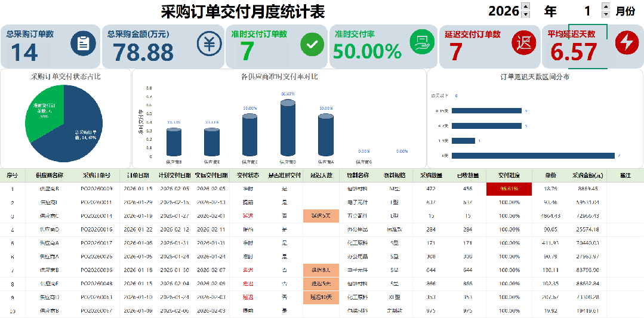Click the clipboard icon on 总采购订单数 card
The height and width of the screenshot is (318, 644).
[x=83, y=43]
